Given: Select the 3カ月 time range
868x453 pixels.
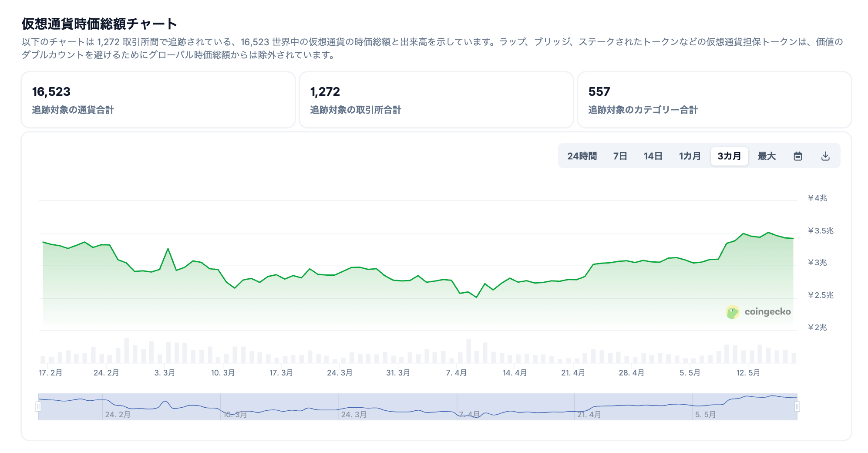Looking at the screenshot, I should coord(729,156).
